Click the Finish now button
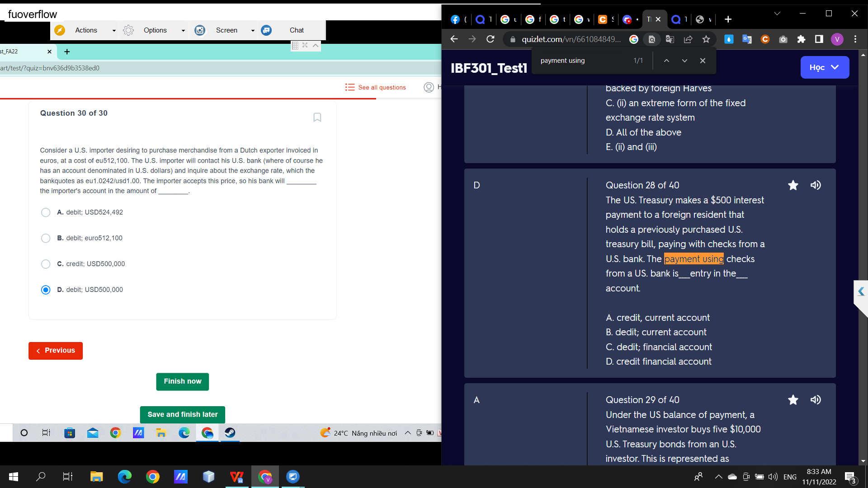 (x=183, y=382)
